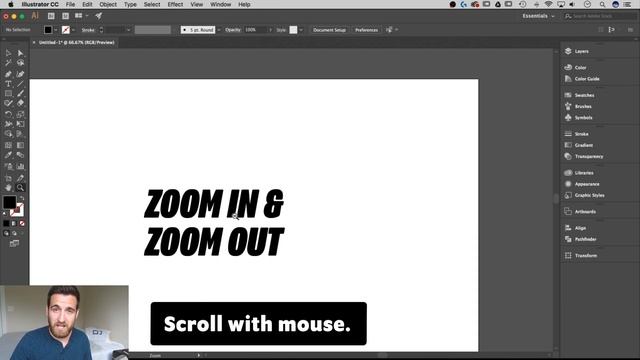
Task: Select the Eyedropper tool
Action: pyautogui.click(x=8, y=155)
